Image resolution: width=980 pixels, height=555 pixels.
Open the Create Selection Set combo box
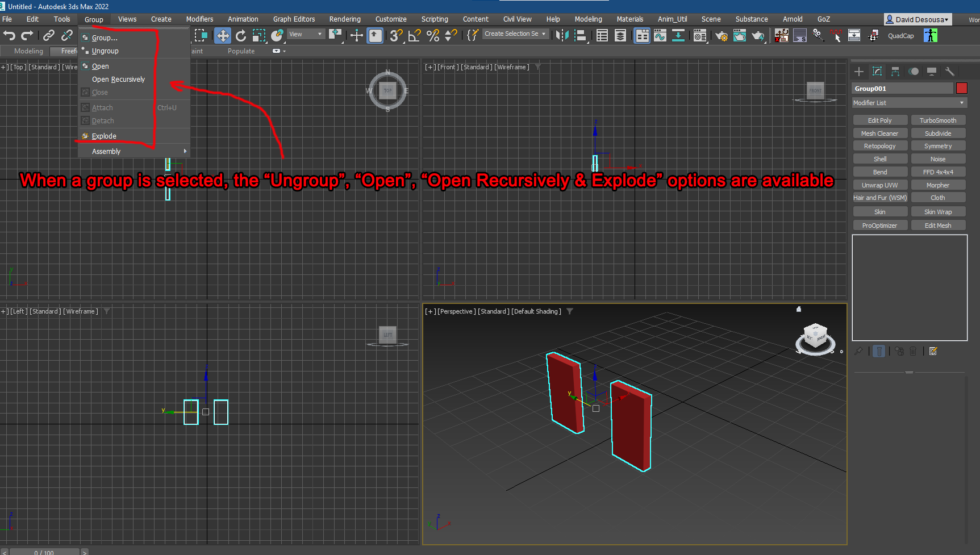(515, 34)
